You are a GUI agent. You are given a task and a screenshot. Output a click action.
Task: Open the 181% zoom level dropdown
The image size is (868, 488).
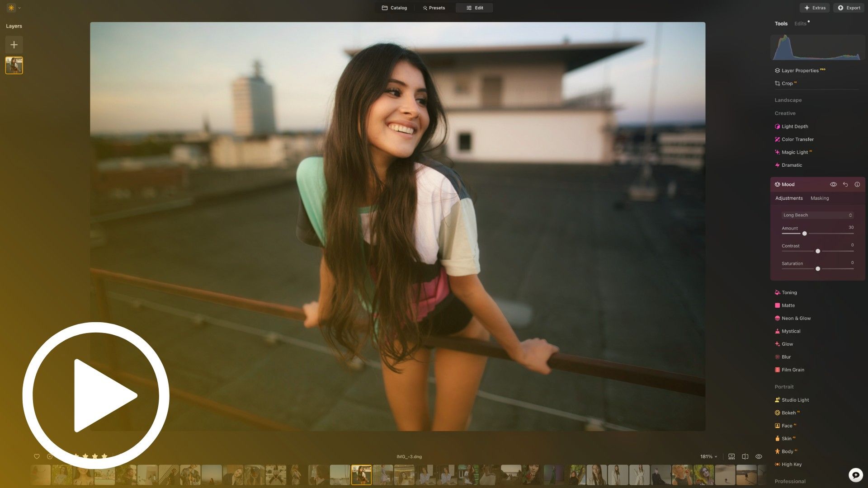click(708, 456)
